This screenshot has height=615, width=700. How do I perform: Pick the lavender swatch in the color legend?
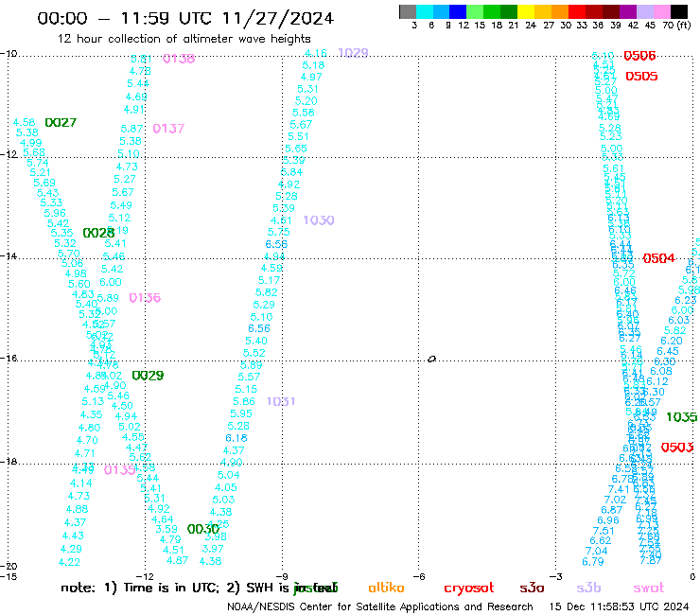click(644, 11)
